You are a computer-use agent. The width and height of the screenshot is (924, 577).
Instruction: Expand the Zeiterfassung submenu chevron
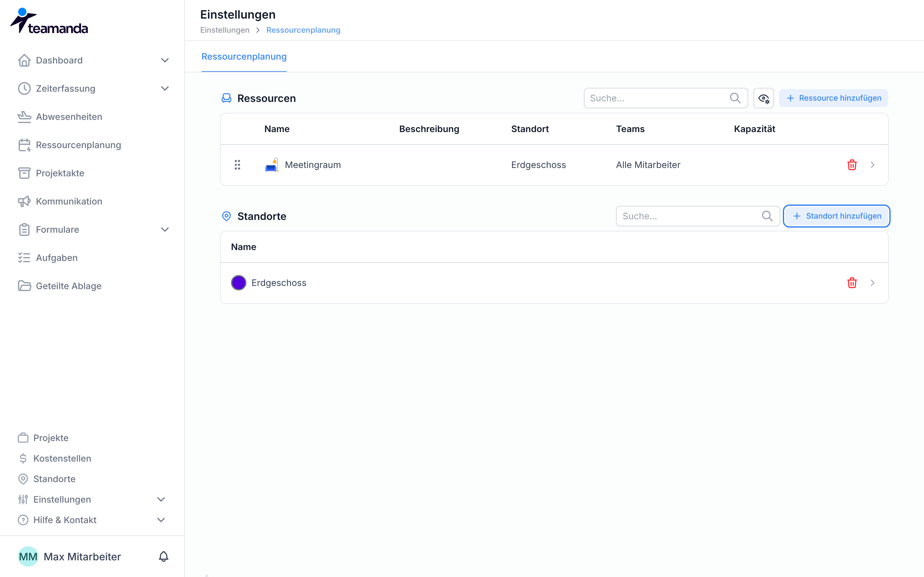(x=165, y=88)
